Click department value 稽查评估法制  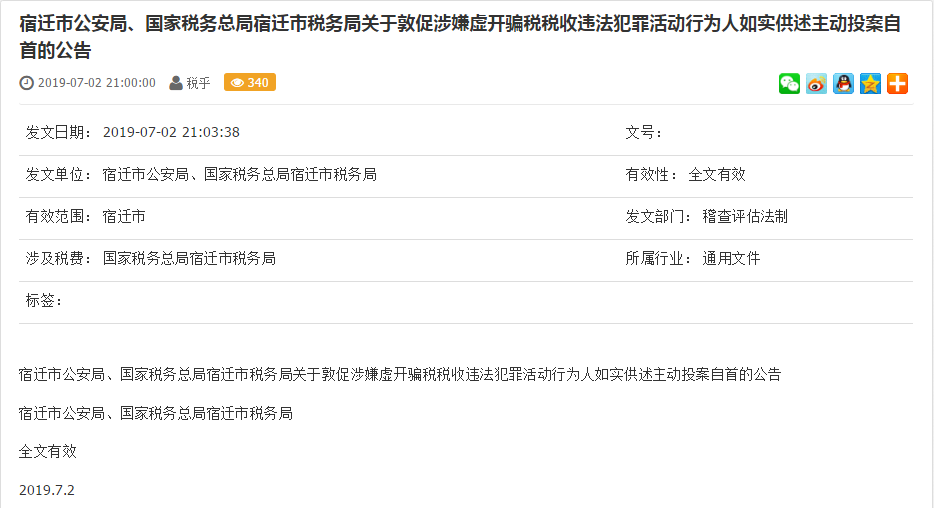745,216
